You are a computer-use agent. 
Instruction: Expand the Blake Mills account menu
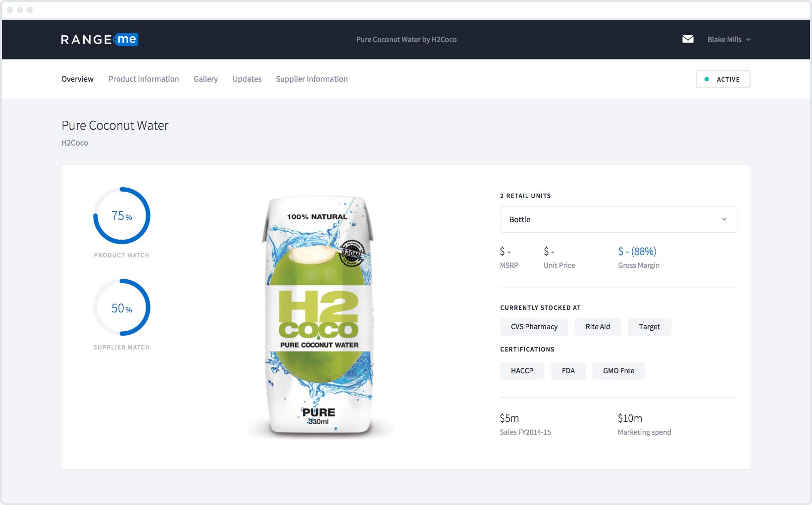[x=728, y=39]
